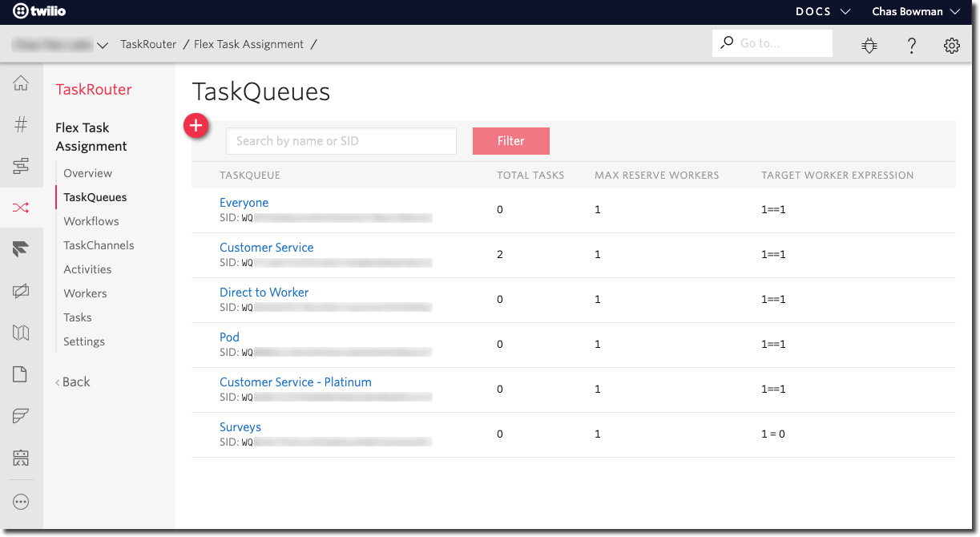Image resolution: width=980 pixels, height=537 pixels.
Task: Open the help question mark icon
Action: click(912, 46)
